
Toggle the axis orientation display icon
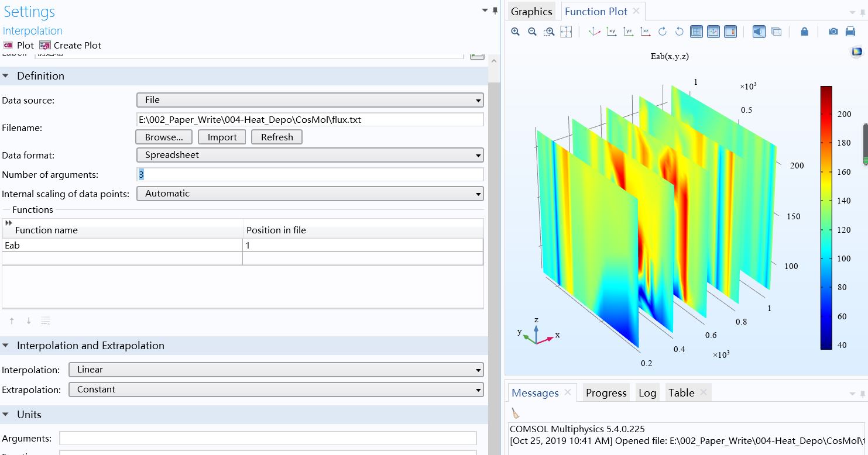tap(713, 32)
